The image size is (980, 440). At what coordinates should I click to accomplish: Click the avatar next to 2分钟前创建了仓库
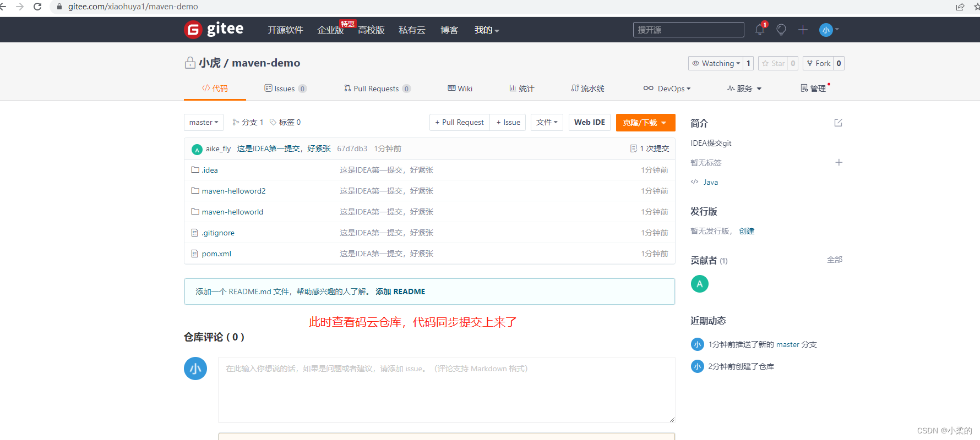click(x=697, y=366)
